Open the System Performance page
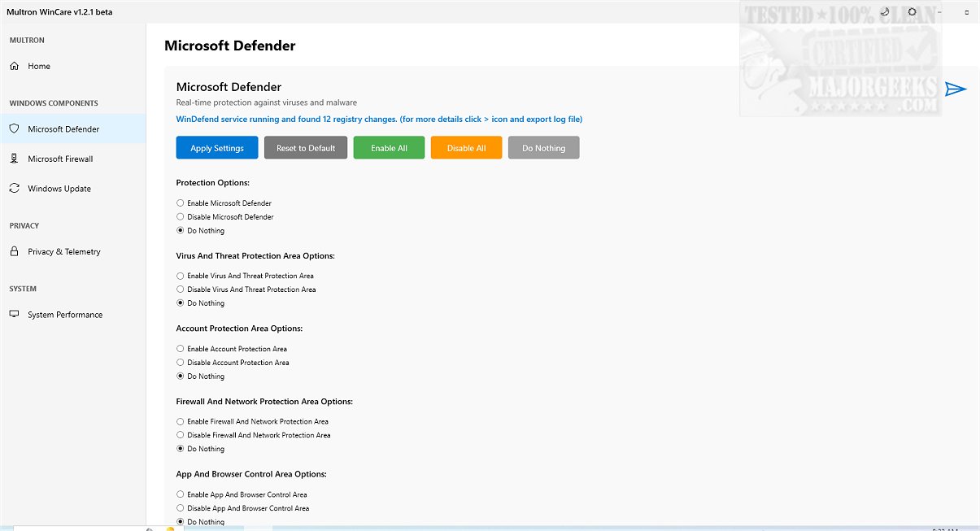This screenshot has height=531, width=980. pos(65,315)
